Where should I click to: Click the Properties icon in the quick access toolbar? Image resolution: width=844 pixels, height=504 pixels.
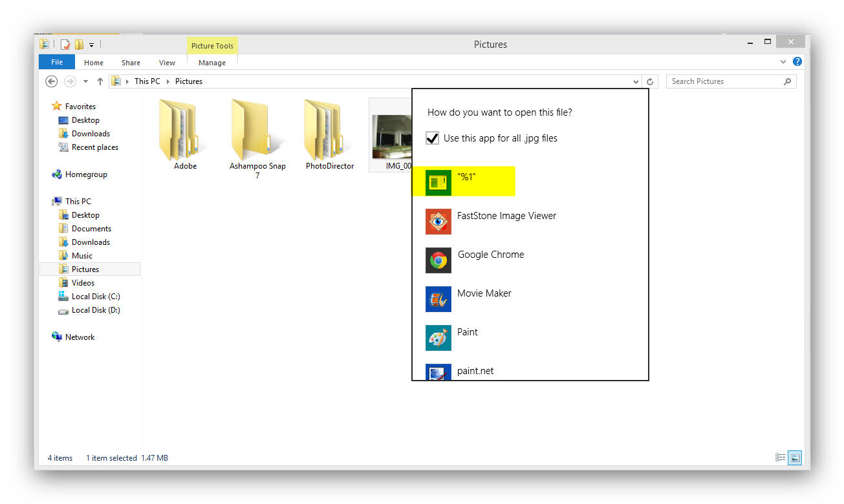pyautogui.click(x=65, y=45)
